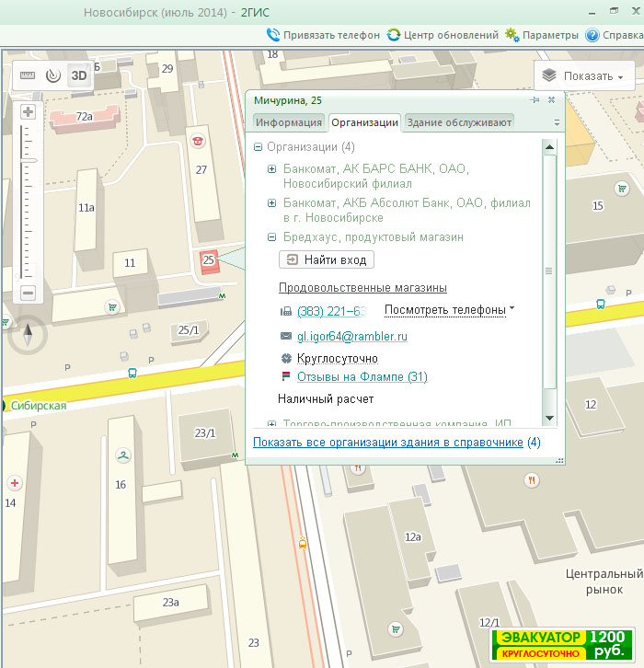The width and height of the screenshot is (644, 668).
Task: Collapse Бредхаус, продуктовый магазин entry
Action: (x=271, y=237)
